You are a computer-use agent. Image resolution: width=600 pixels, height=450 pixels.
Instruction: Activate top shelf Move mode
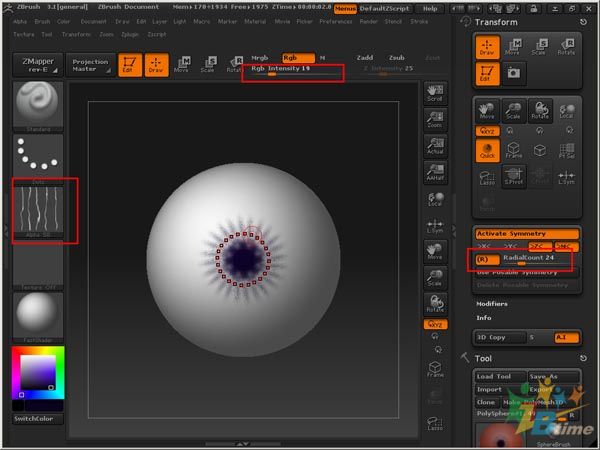point(182,65)
